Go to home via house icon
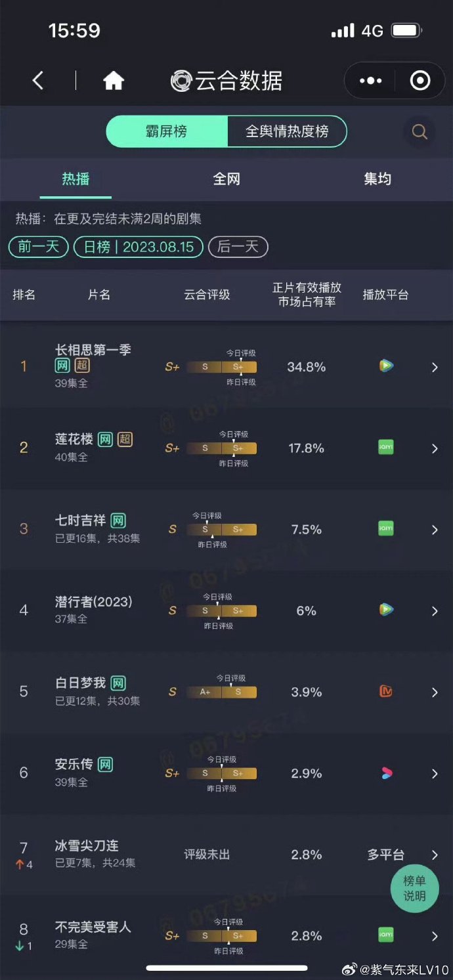The height and width of the screenshot is (980, 453). 114,81
